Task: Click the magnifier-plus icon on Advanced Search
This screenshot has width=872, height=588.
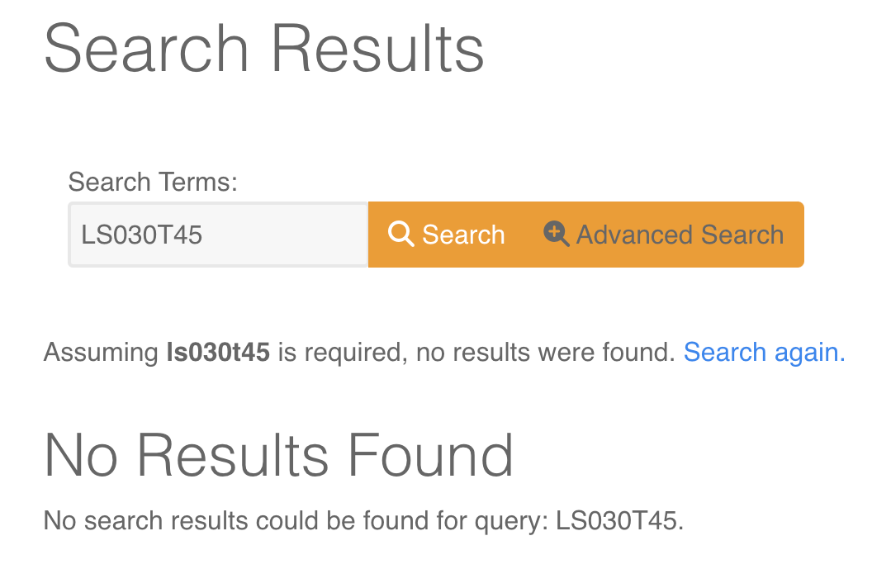Action: click(x=556, y=235)
